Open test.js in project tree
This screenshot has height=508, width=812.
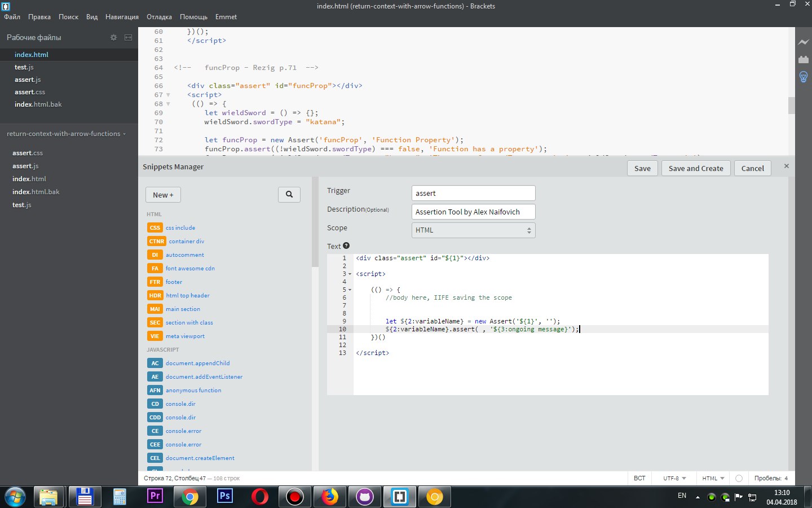point(22,205)
